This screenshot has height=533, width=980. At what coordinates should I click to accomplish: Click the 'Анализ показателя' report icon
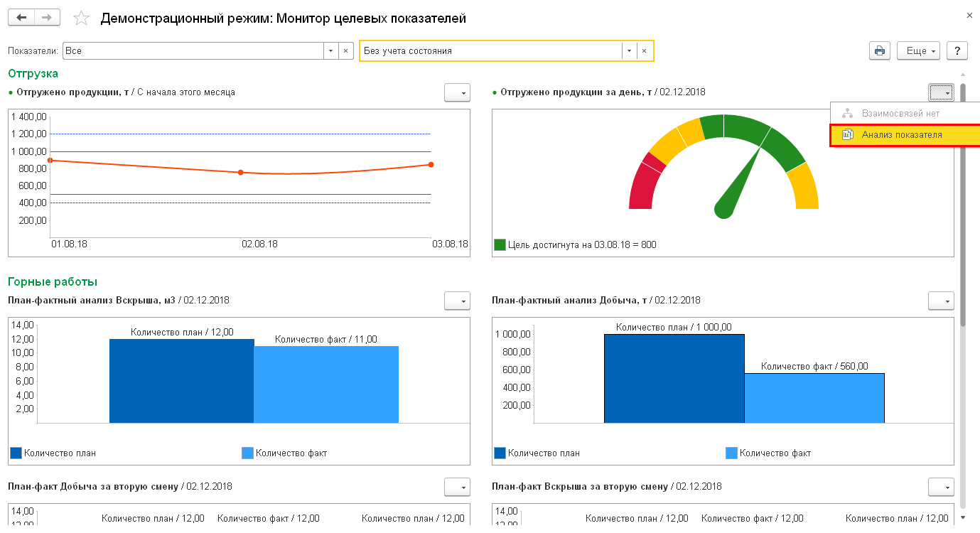(847, 135)
